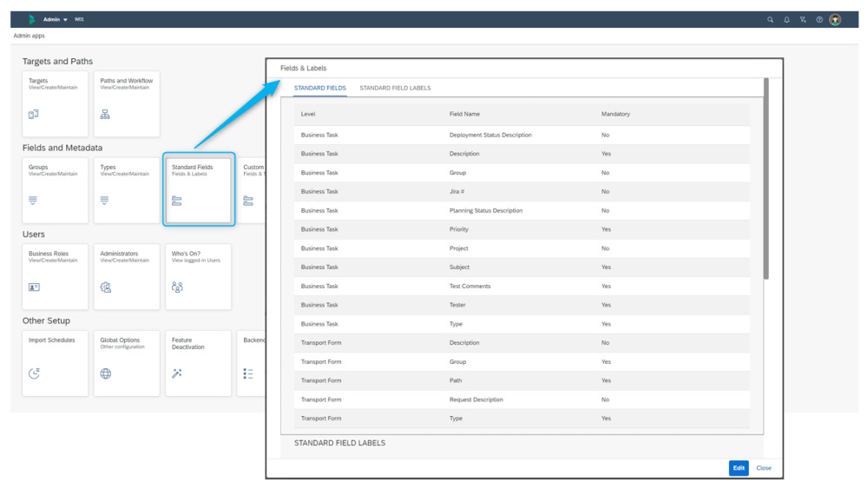The width and height of the screenshot is (868, 502).
Task: Select the Jira # field row
Action: pos(522,192)
